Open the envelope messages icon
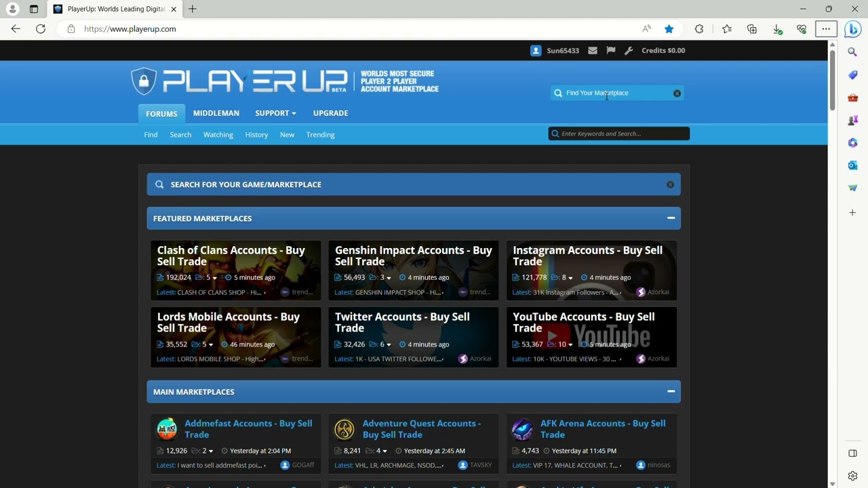 tap(593, 50)
